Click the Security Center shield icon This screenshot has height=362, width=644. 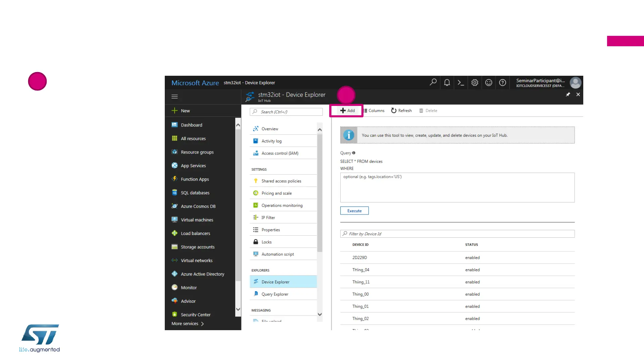point(175,314)
